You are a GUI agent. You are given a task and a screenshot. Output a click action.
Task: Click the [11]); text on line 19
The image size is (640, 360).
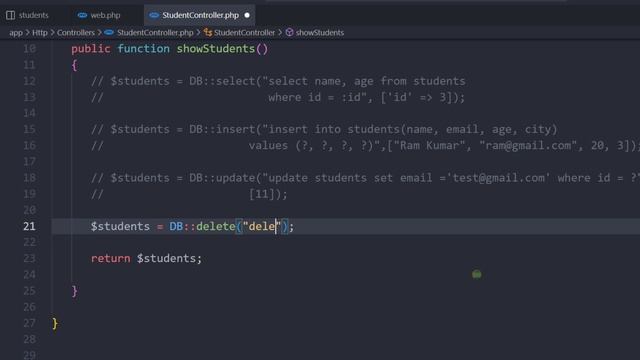[268, 194]
